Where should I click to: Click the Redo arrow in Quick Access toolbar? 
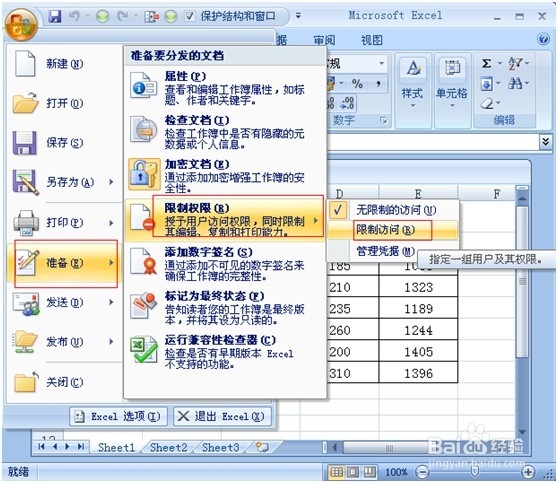123,16
